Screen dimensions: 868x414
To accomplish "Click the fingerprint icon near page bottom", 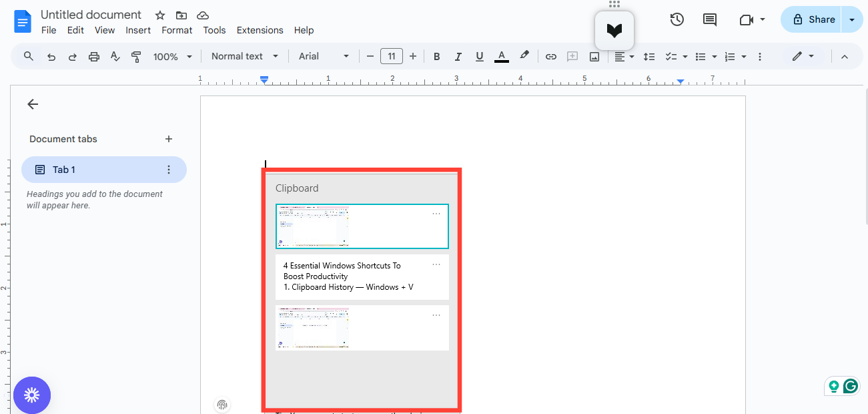I will coord(222,405).
